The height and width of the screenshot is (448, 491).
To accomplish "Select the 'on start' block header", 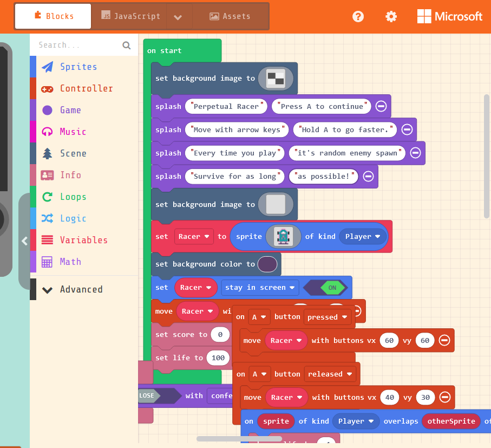I will [x=182, y=50].
